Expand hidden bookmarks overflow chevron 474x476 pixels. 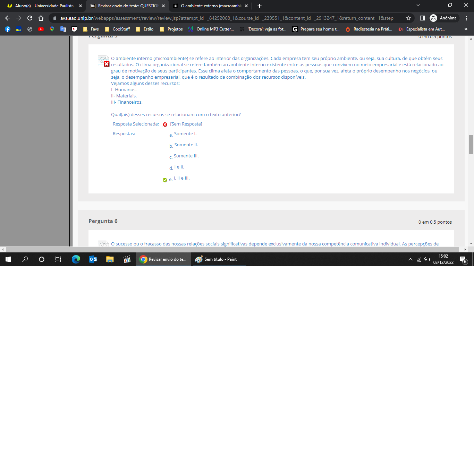tap(466, 29)
